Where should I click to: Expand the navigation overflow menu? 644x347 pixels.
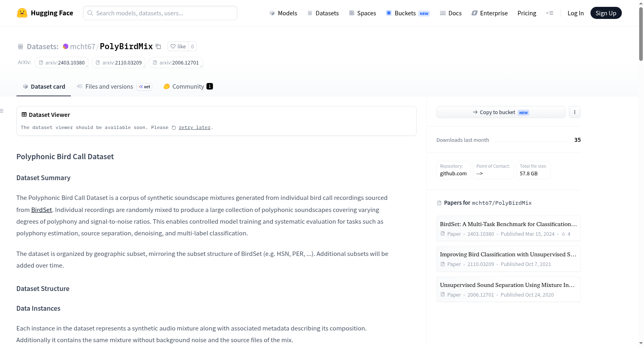point(549,13)
